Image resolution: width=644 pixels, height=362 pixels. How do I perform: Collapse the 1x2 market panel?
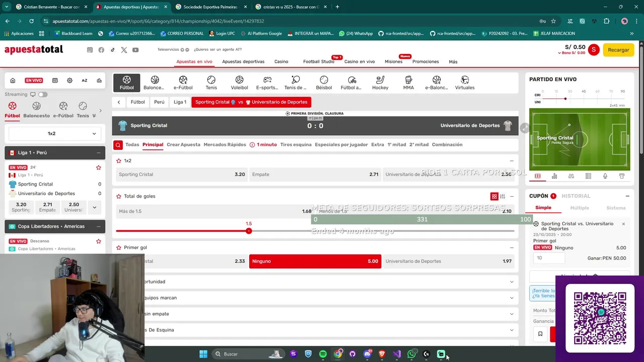[512, 161]
